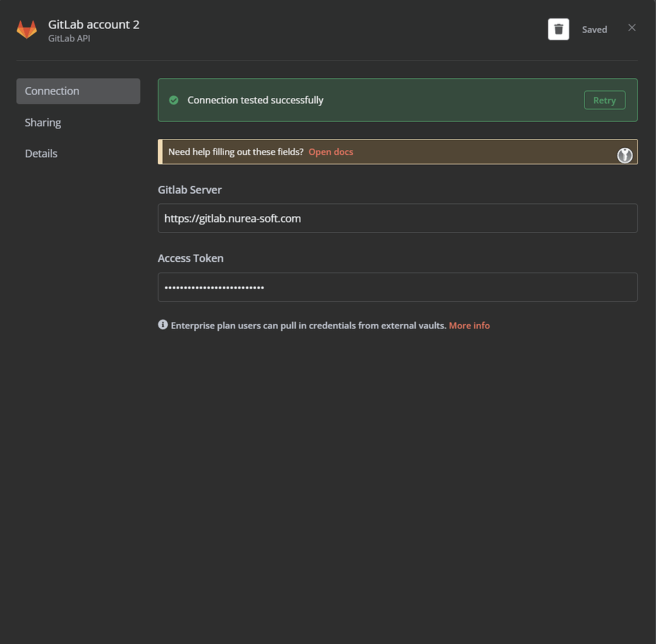Focus the Gitlab Server URL field
This screenshot has width=656, height=644.
click(398, 219)
